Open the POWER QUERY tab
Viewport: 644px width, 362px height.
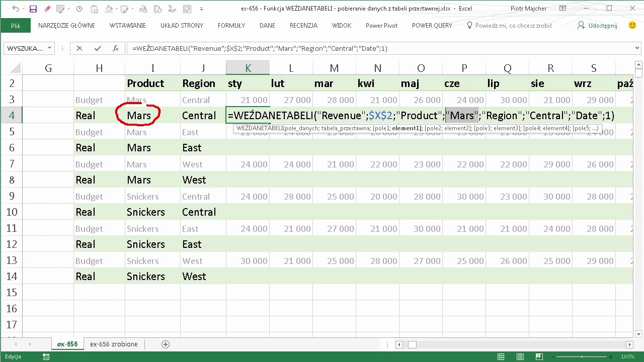pyautogui.click(x=432, y=26)
